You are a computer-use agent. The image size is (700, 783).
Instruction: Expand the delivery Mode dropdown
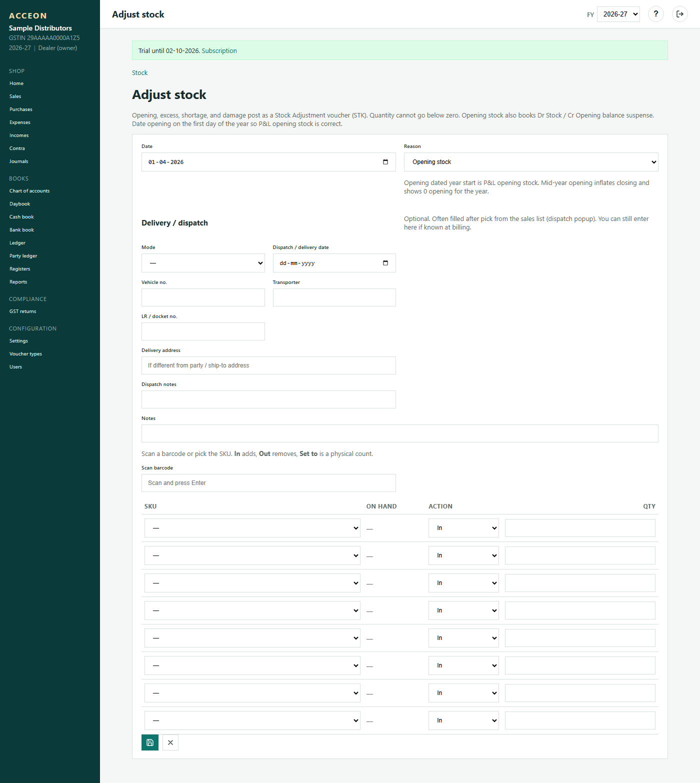click(203, 263)
